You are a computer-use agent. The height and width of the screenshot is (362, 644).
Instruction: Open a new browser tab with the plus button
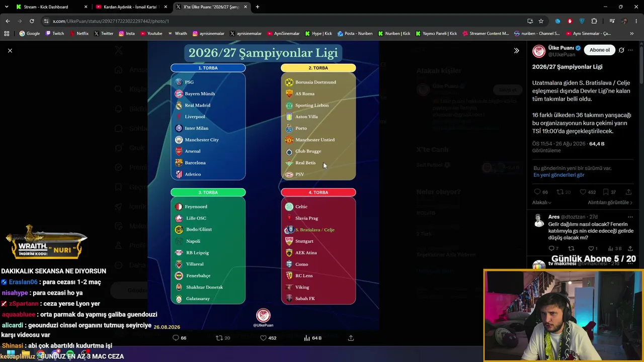pyautogui.click(x=258, y=7)
